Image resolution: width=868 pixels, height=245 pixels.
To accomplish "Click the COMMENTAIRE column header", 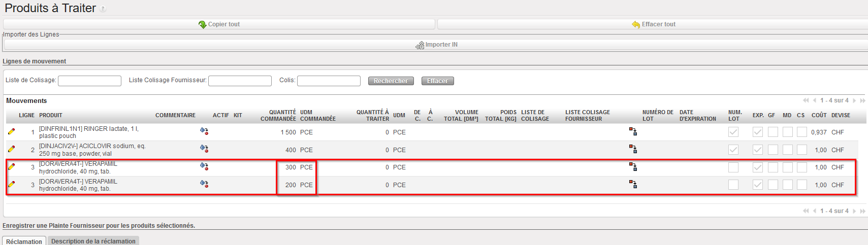I will [x=175, y=116].
